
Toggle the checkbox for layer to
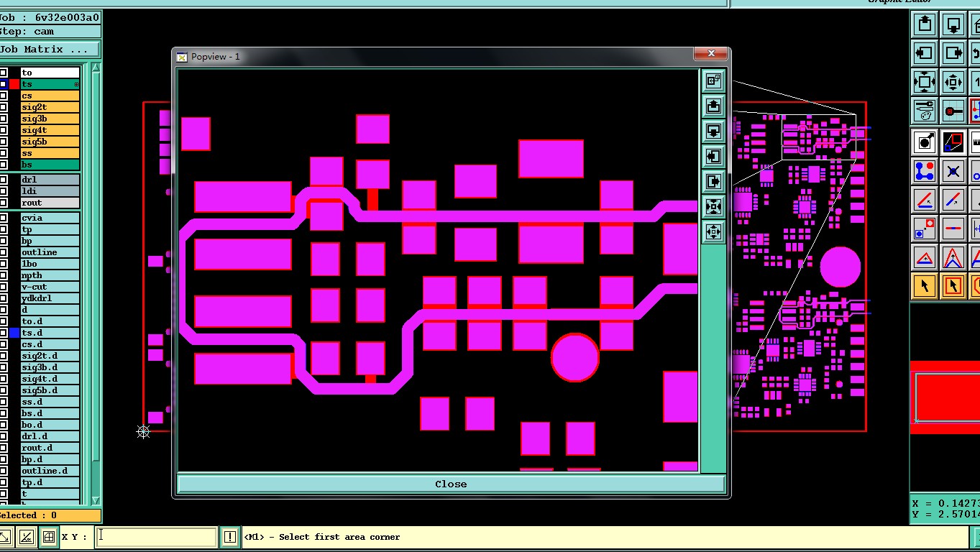4,73
